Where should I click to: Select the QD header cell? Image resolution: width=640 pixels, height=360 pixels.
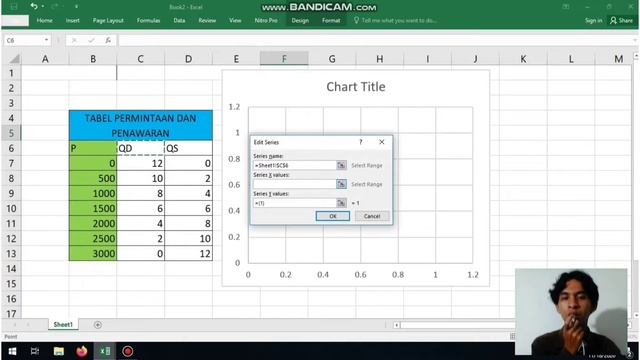[140, 148]
